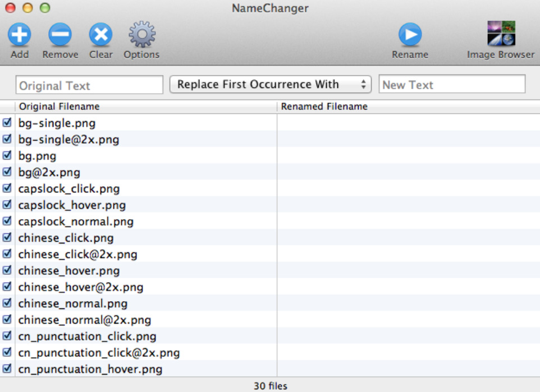Untick the cn_punctuation_hover.png checkbox
This screenshot has width=540, height=392.
coord(7,369)
